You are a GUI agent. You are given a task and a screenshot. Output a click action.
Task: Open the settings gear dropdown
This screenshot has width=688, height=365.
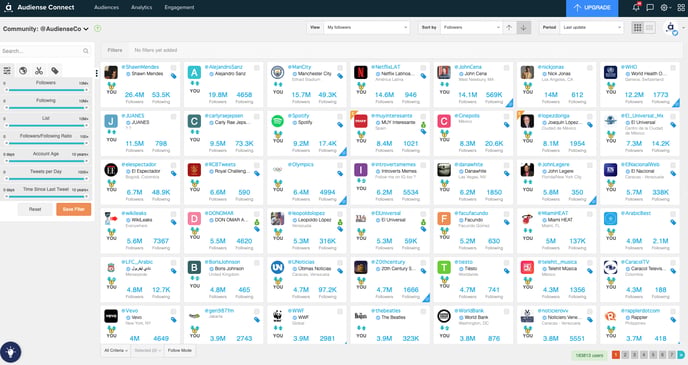pyautogui.click(x=666, y=7)
